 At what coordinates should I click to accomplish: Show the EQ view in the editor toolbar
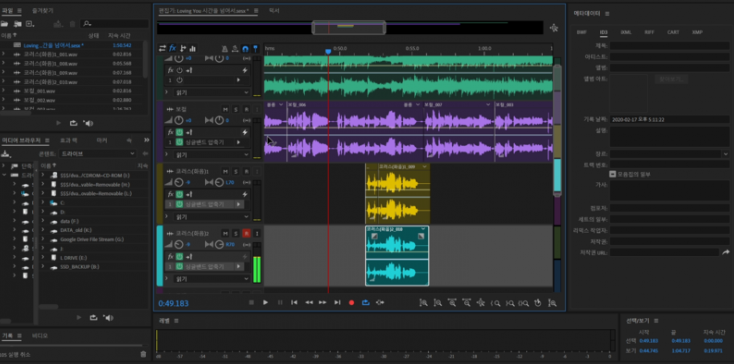coord(192,48)
